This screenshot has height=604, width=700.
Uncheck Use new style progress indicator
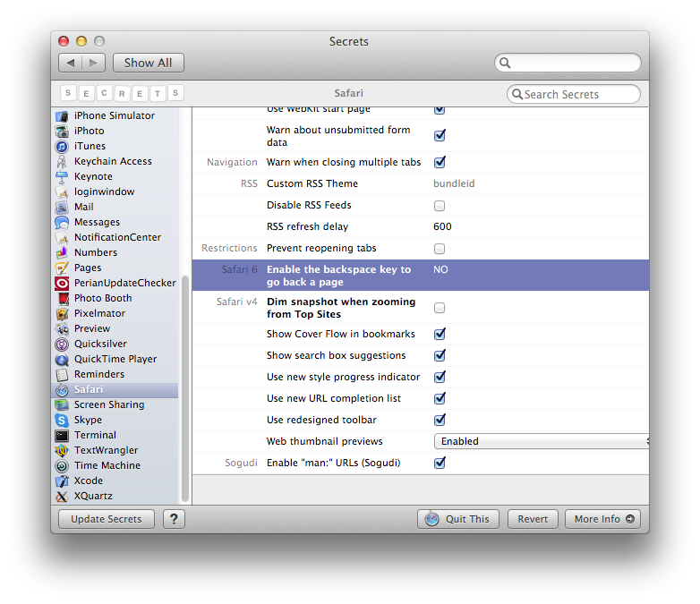(440, 377)
